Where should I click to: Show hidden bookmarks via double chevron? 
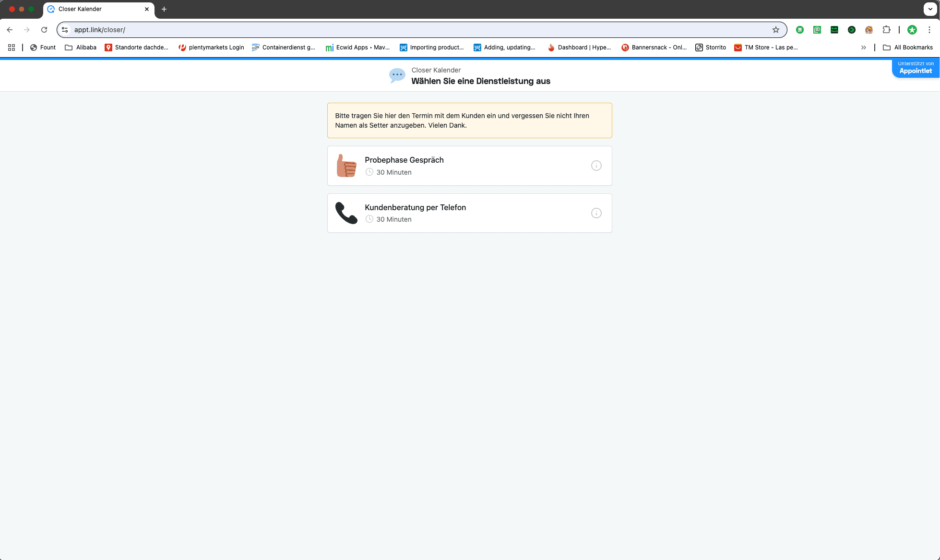pyautogui.click(x=863, y=48)
